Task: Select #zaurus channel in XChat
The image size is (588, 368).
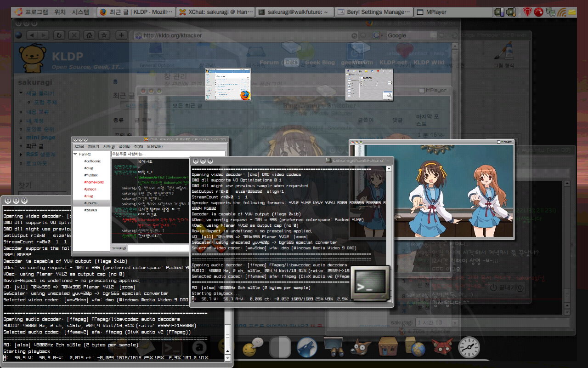Action: pos(90,210)
